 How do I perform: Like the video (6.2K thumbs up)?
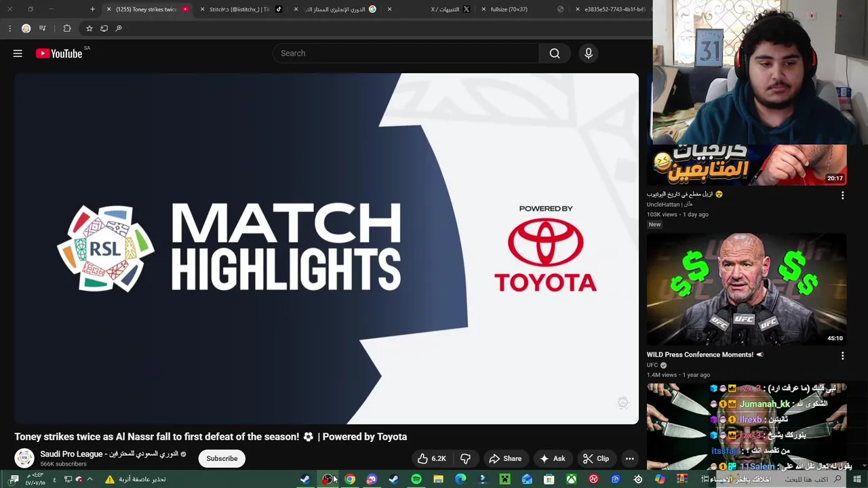[431, 459]
